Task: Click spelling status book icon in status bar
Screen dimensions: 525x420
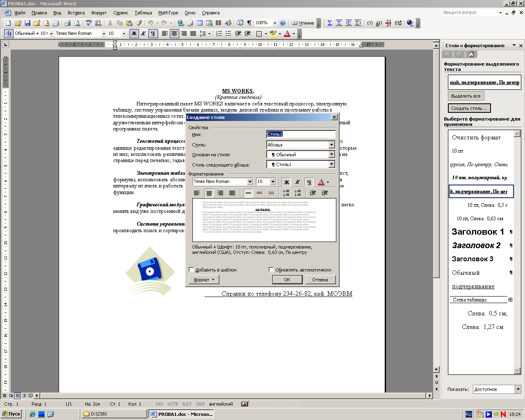Action: coord(245,404)
